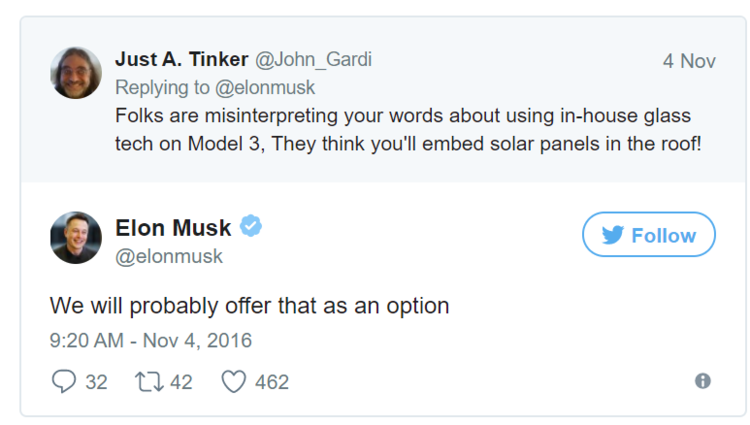Open Elon Musk's profile picture
The image size is (750, 425).
[x=76, y=238]
